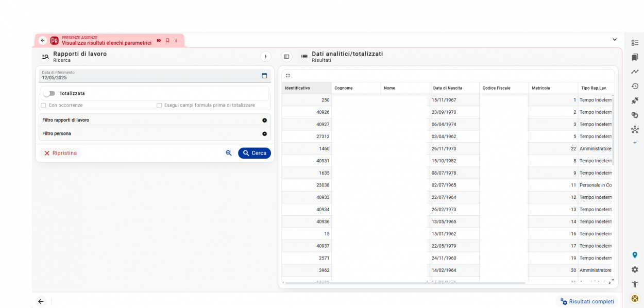This screenshot has height=308, width=644.
Task: Select the cell with identificativo 1460
Action: click(x=307, y=149)
